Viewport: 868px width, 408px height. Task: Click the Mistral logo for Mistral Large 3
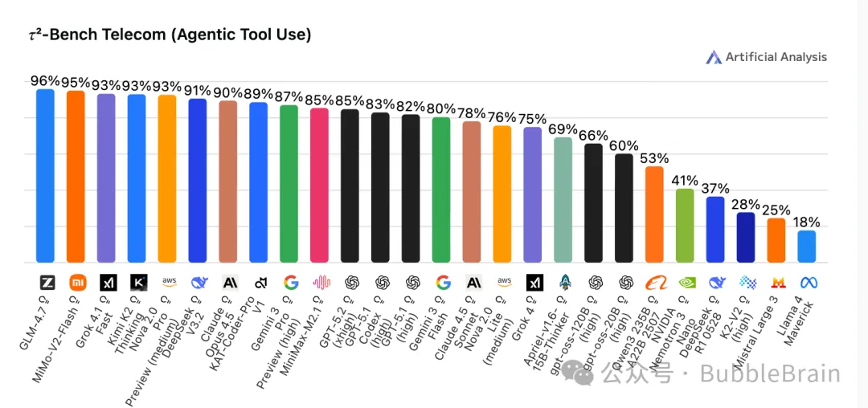pos(777,282)
